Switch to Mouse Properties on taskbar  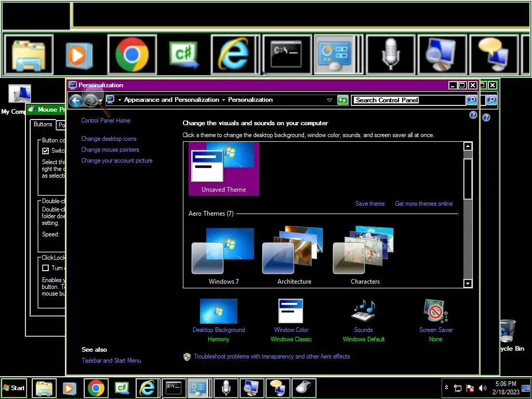[303, 388]
